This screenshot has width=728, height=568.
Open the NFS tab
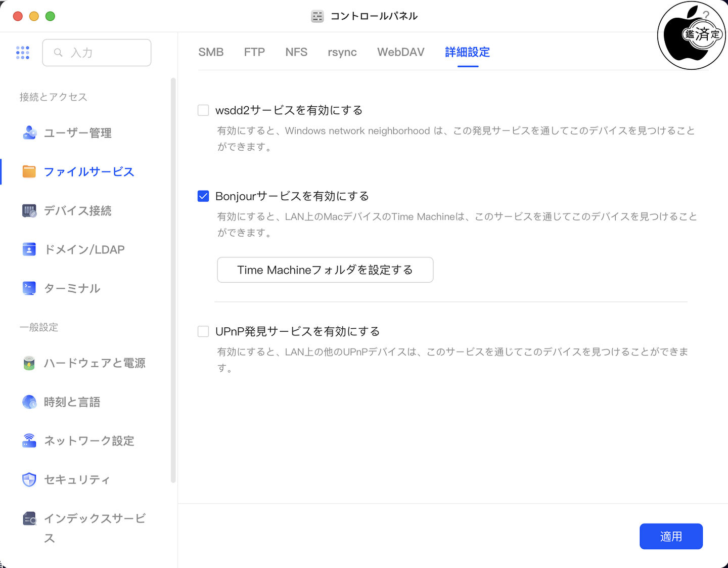[296, 52]
